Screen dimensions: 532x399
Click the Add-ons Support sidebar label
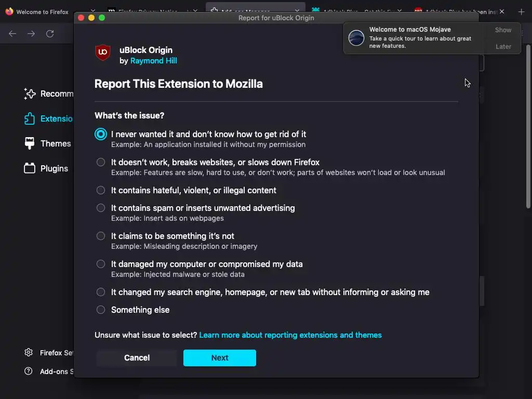click(x=56, y=371)
